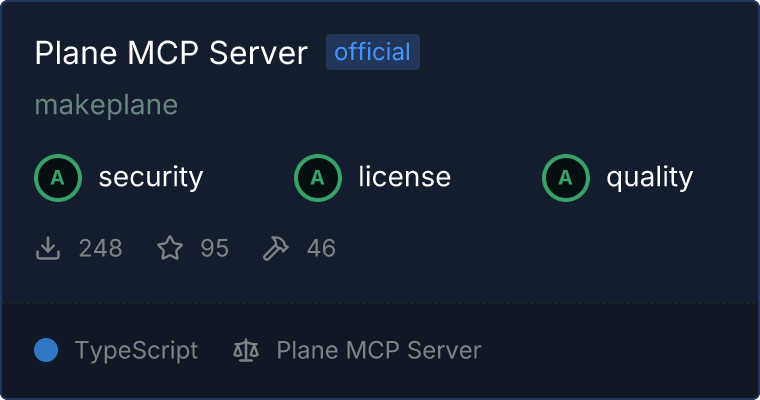Click the quality grade A badge
The image size is (760, 400).
566,178
